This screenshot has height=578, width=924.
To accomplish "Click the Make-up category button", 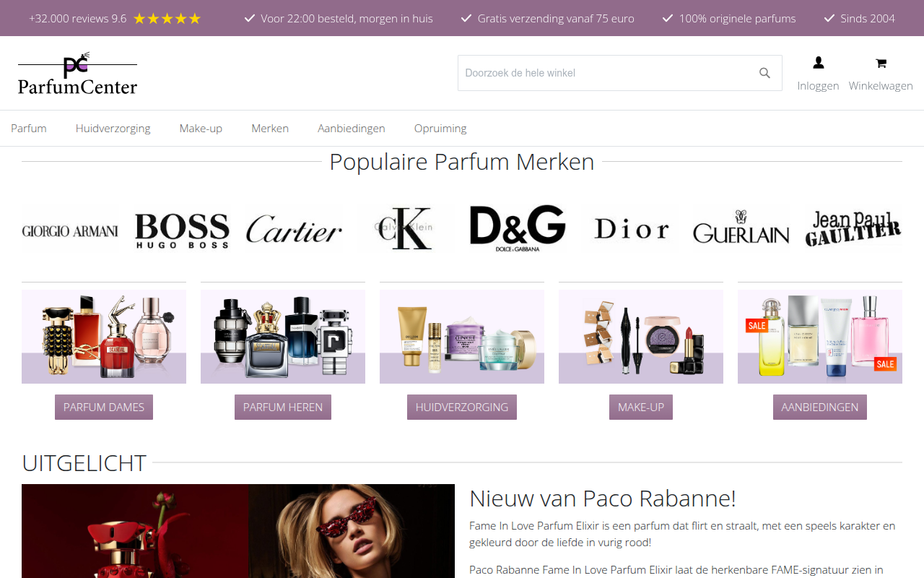I will 641,407.
